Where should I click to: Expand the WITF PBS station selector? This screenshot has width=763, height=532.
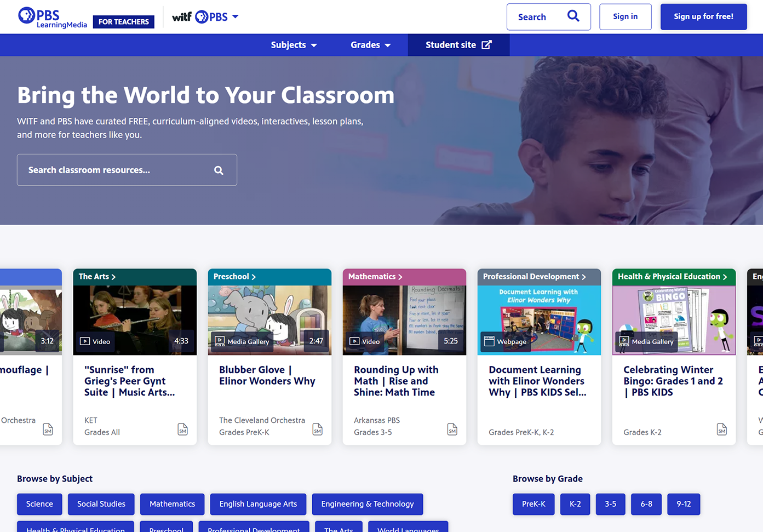click(205, 17)
